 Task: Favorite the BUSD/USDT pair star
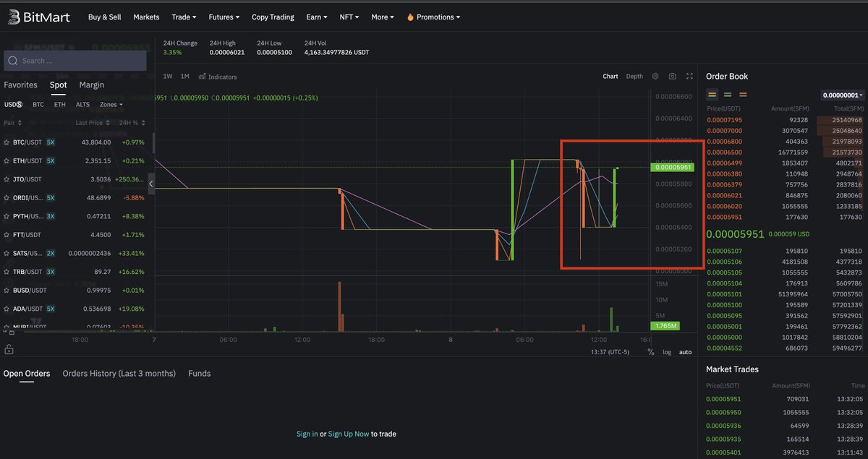coord(7,291)
